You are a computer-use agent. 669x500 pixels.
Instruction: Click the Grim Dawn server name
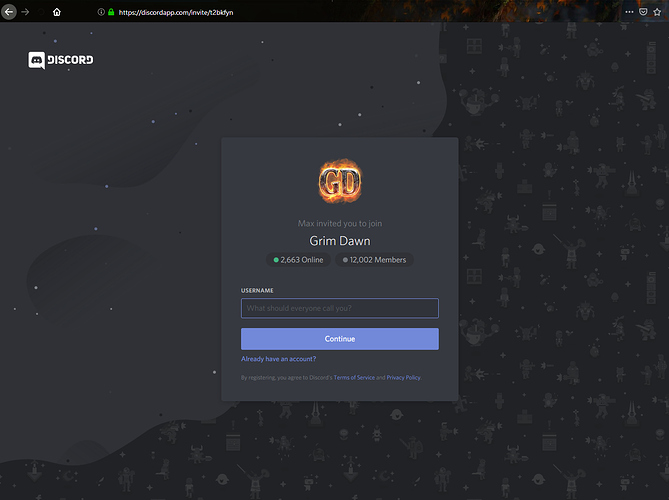[x=340, y=241]
